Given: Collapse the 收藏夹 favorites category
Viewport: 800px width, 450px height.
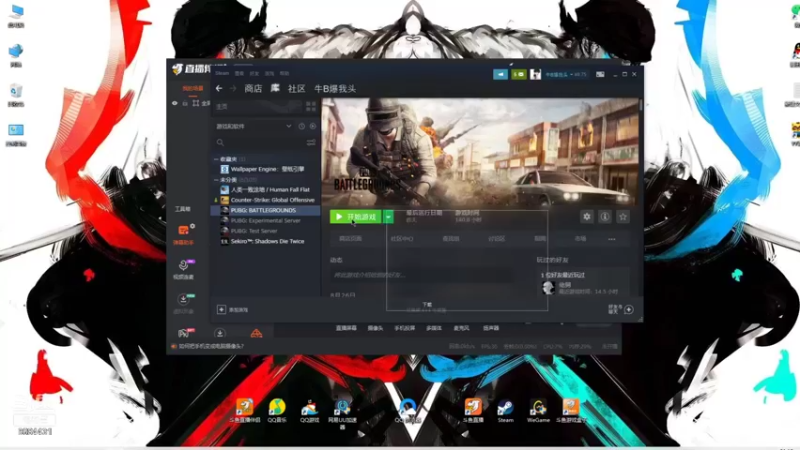Looking at the screenshot, I should (217, 159).
